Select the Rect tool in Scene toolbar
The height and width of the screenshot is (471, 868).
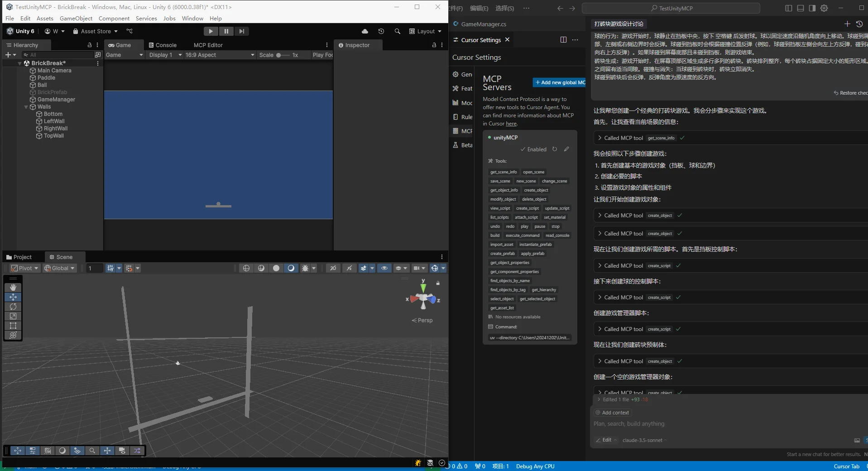(x=13, y=326)
